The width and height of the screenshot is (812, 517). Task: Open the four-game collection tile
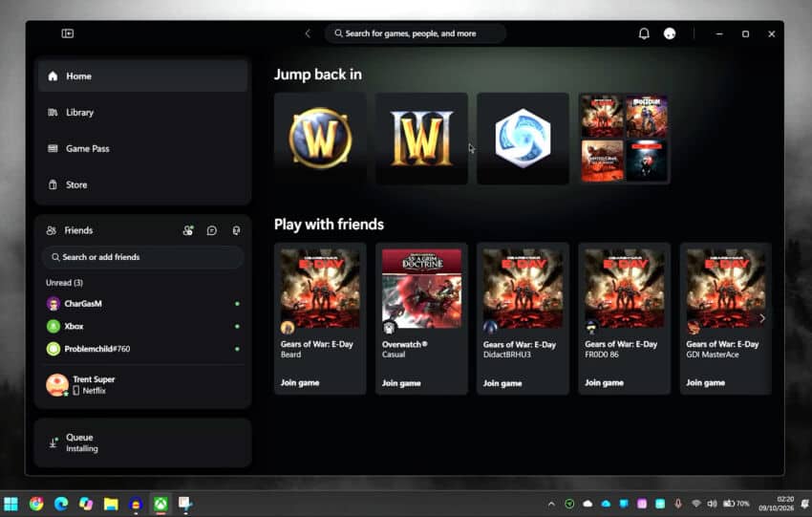(x=625, y=139)
